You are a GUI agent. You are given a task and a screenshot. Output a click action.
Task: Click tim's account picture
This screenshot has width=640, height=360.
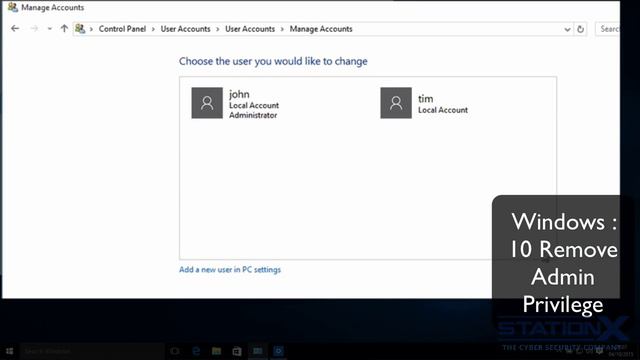(x=396, y=103)
